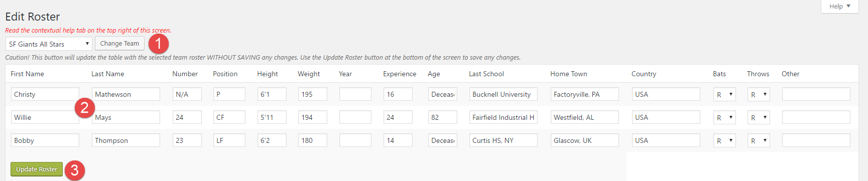Click the Age field showing 82
The image size is (868, 181).
pos(442,117)
